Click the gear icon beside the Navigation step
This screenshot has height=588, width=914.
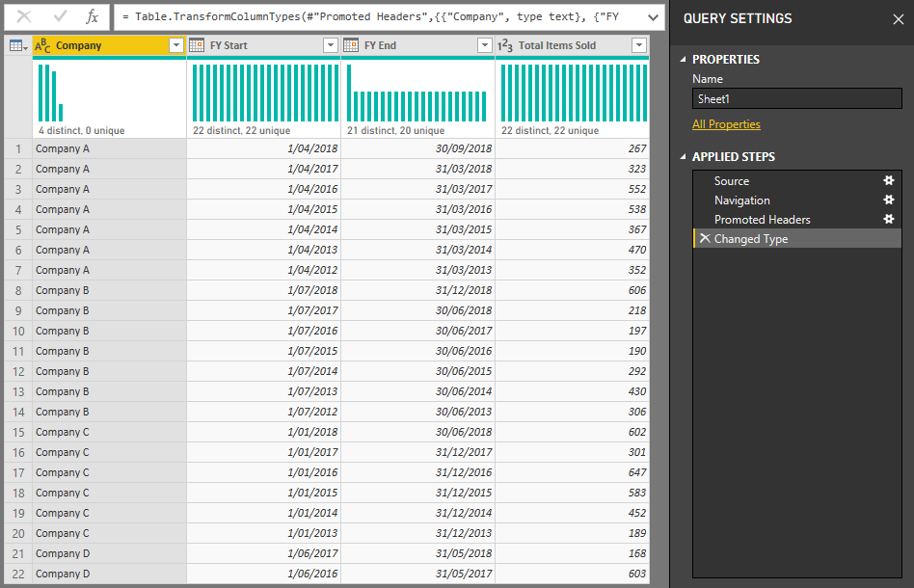coord(889,200)
